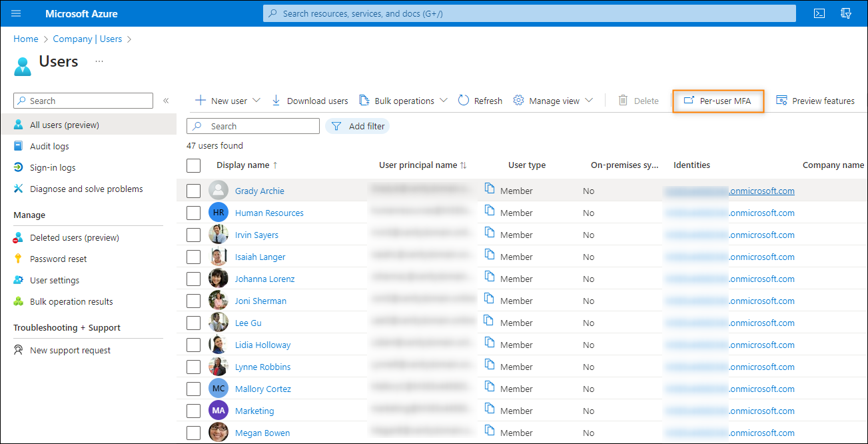Open the Directories and subscriptions filter icon
Image resolution: width=868 pixels, height=444 pixels.
pos(846,13)
